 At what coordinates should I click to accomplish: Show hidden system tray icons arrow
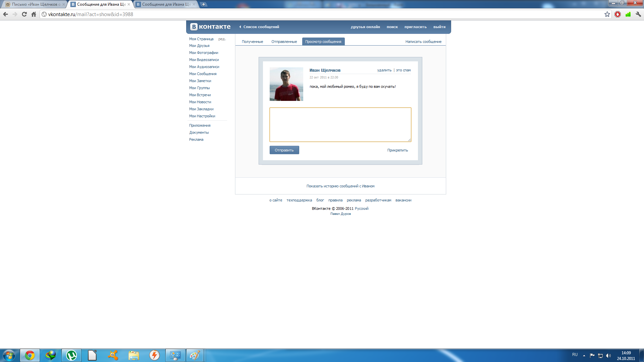click(x=584, y=355)
